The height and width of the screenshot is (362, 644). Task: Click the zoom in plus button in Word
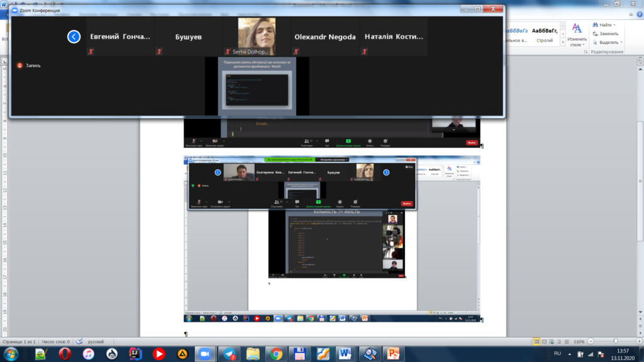639,341
